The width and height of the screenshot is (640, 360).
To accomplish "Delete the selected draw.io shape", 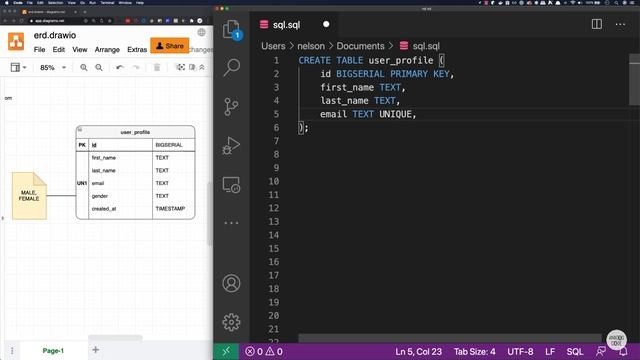I will coord(157,67).
